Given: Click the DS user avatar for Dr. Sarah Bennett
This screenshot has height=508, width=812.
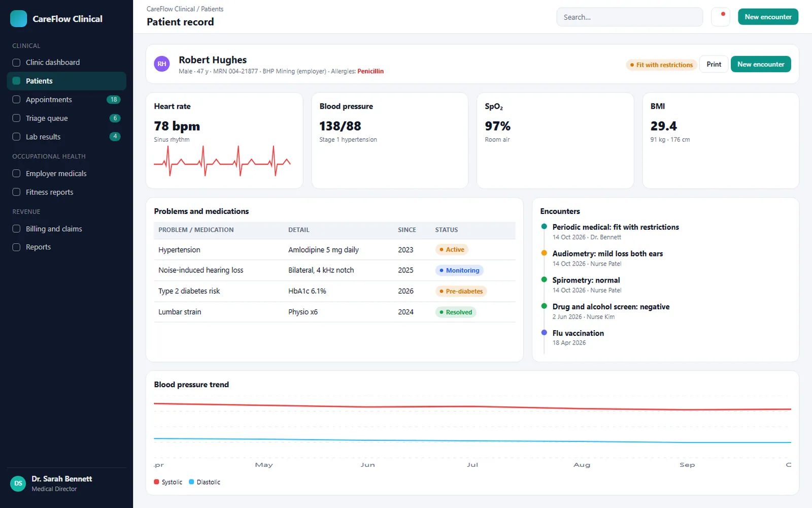Looking at the screenshot, I should coord(18,484).
